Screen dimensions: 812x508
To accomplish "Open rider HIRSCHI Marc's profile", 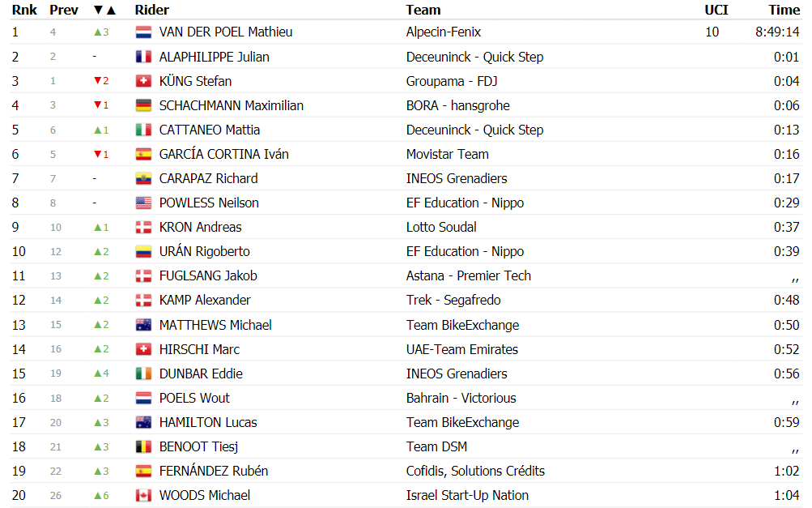I will pyautogui.click(x=199, y=349).
